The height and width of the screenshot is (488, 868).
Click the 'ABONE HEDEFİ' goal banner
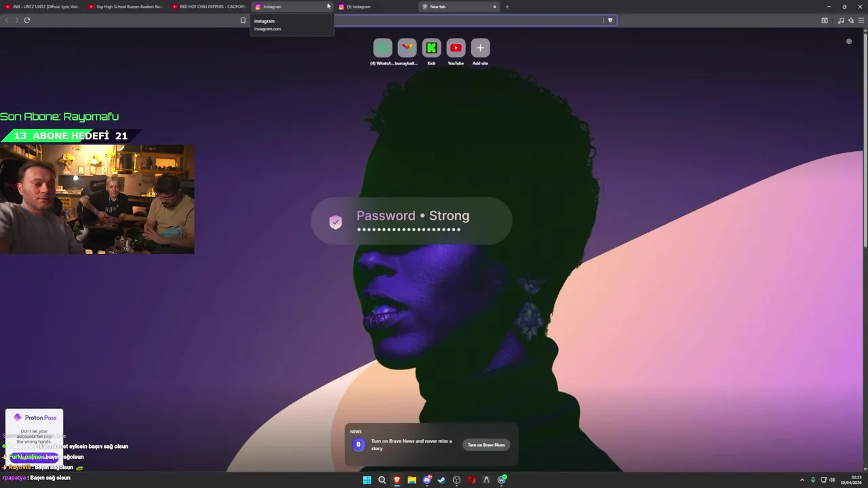click(71, 136)
